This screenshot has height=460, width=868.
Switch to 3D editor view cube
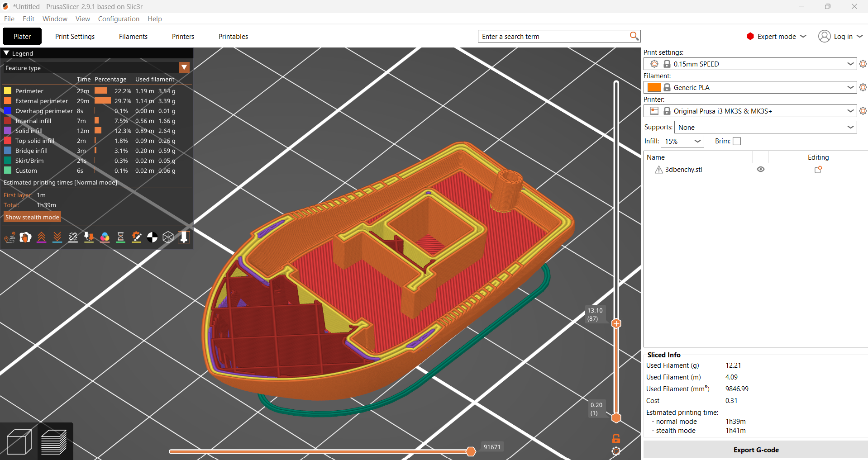[x=19, y=441]
